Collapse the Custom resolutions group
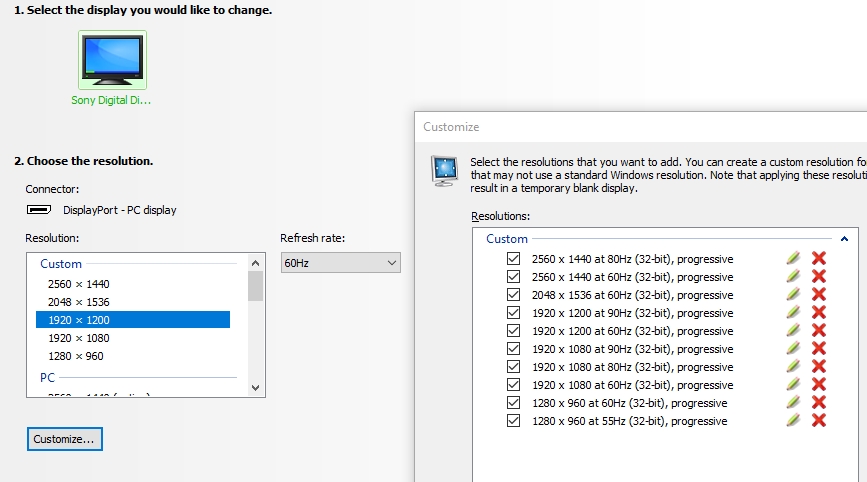The image size is (867, 482). coord(844,239)
